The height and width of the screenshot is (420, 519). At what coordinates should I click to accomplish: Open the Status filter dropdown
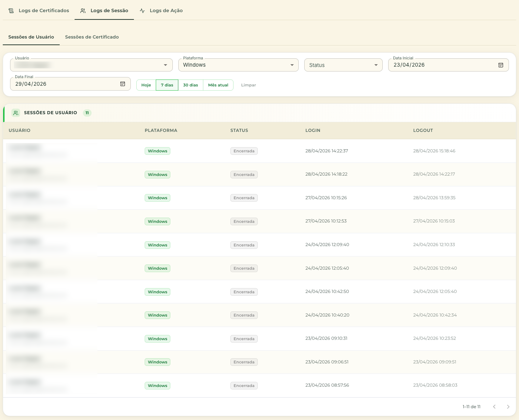pyautogui.click(x=343, y=65)
